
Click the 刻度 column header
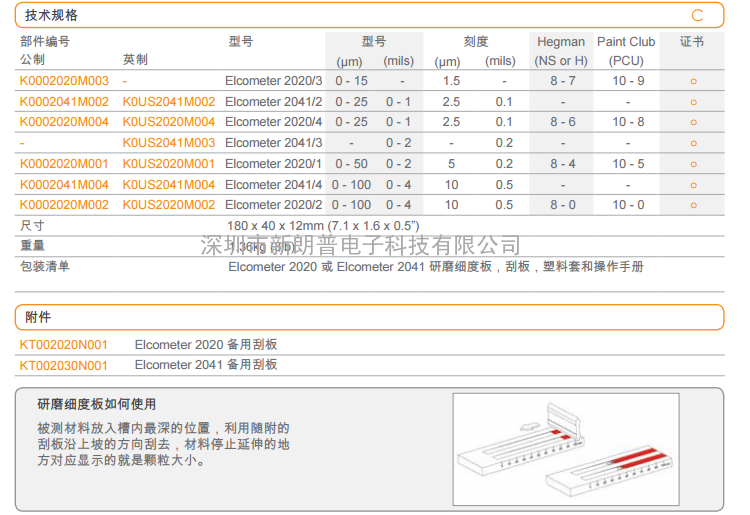click(x=475, y=42)
